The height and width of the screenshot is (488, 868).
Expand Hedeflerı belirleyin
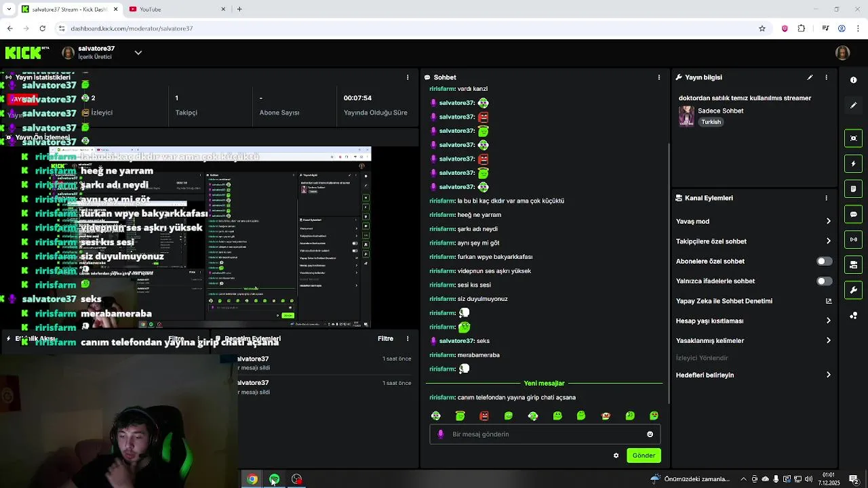click(828, 375)
